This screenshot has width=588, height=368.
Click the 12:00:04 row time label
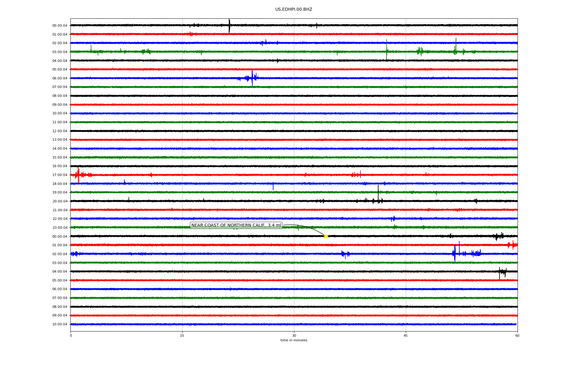[x=60, y=131]
